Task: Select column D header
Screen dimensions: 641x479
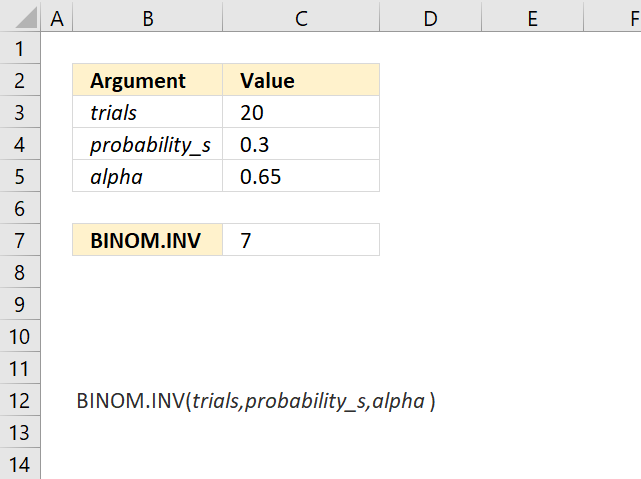Action: point(431,18)
